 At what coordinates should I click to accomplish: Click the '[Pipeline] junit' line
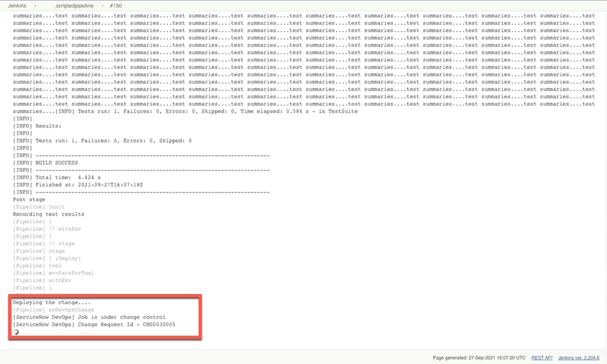(38, 207)
